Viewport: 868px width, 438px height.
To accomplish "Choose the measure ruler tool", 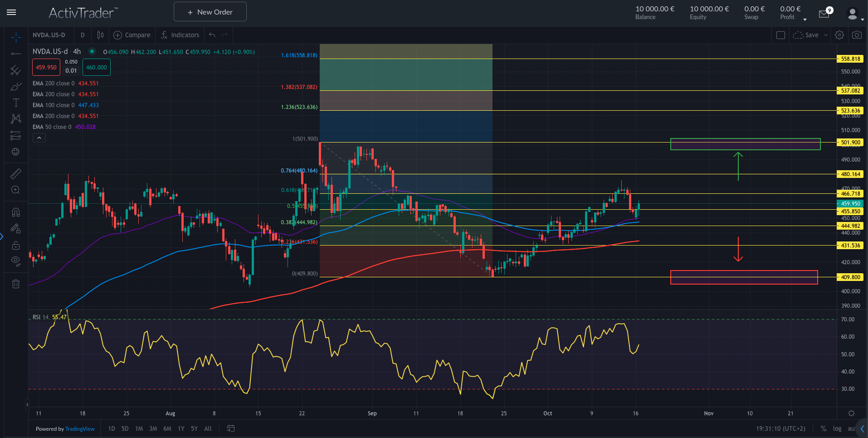I will coord(16,174).
